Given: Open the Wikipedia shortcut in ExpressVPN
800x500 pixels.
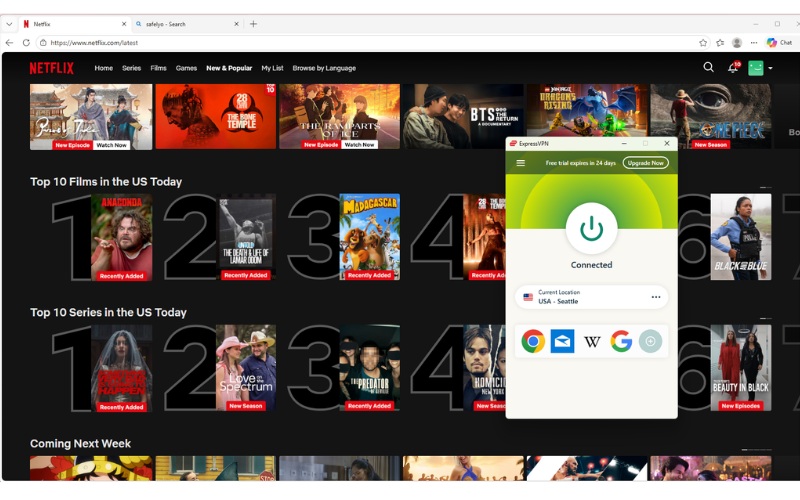Looking at the screenshot, I should click(x=592, y=341).
